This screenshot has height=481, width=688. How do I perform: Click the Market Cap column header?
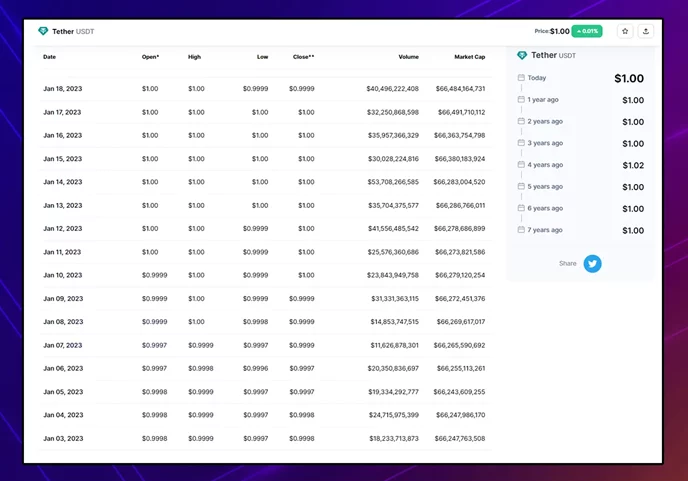coord(469,57)
